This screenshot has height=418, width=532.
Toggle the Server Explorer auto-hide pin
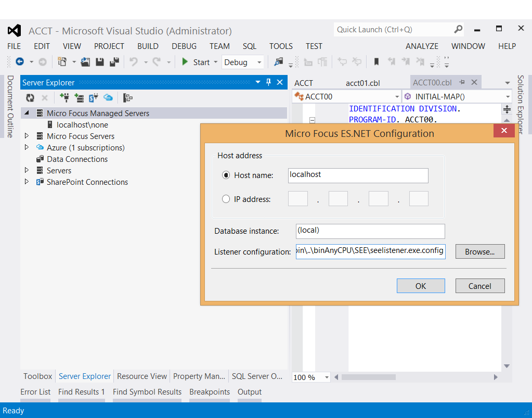(269, 82)
